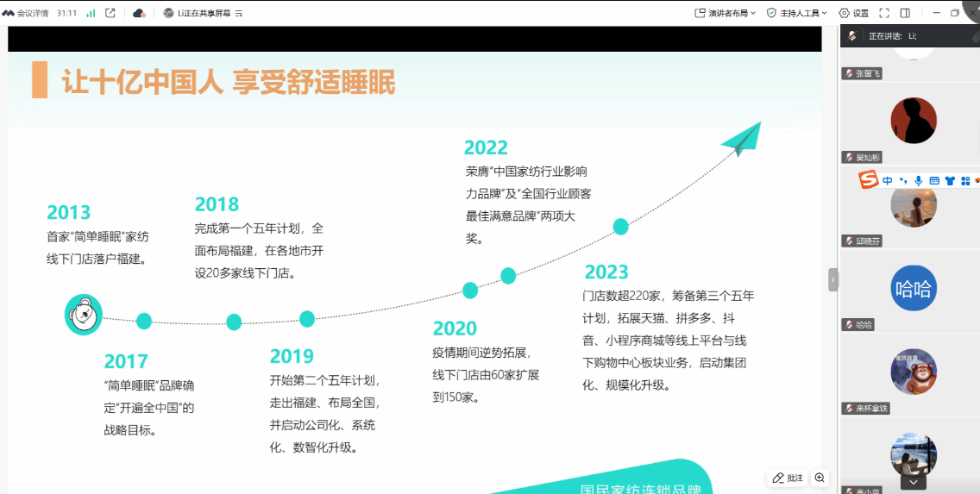The image size is (980, 494).
Task: Open the presenter layout (演讲者布局) dropdown
Action: (x=725, y=13)
